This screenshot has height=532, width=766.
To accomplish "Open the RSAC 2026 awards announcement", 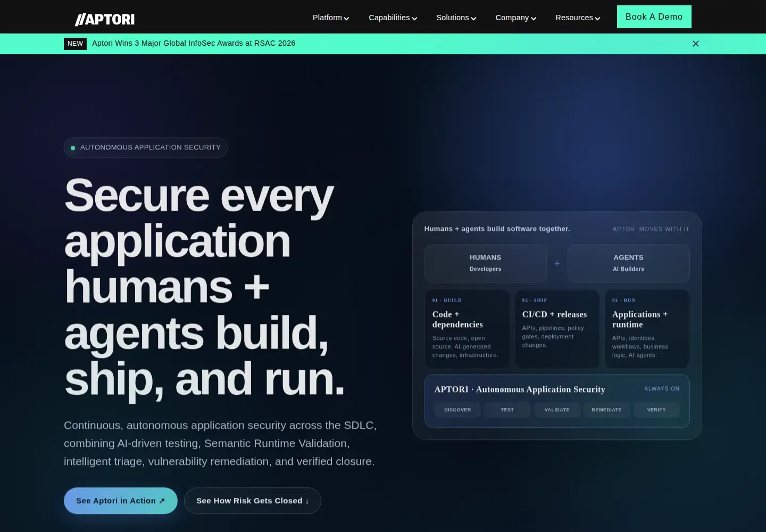I will click(194, 43).
